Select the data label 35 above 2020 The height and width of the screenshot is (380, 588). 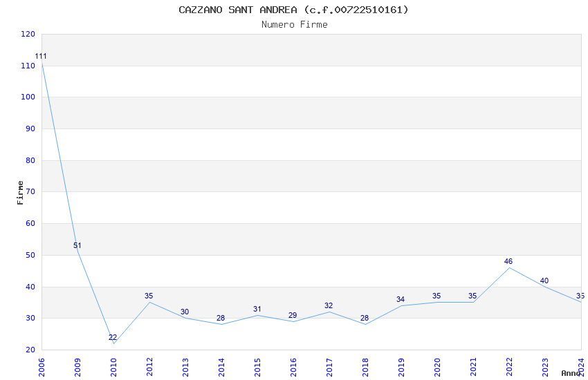[x=437, y=296]
